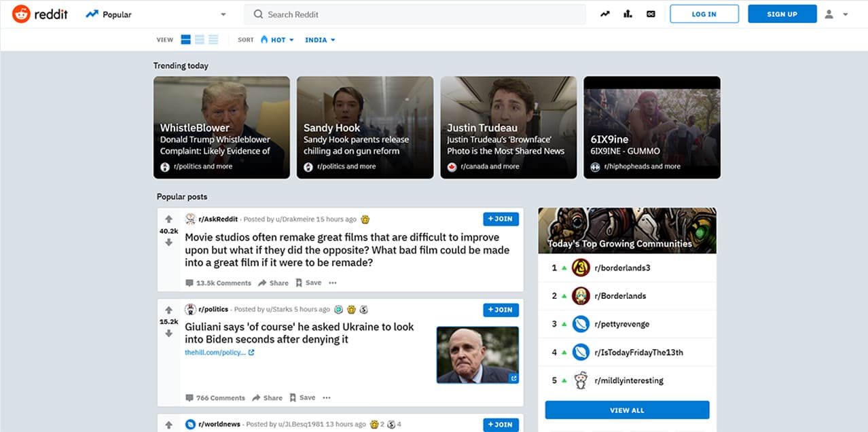The height and width of the screenshot is (432, 868).
Task: Click the r/politics icon on the Giuliani post
Action: (190, 310)
